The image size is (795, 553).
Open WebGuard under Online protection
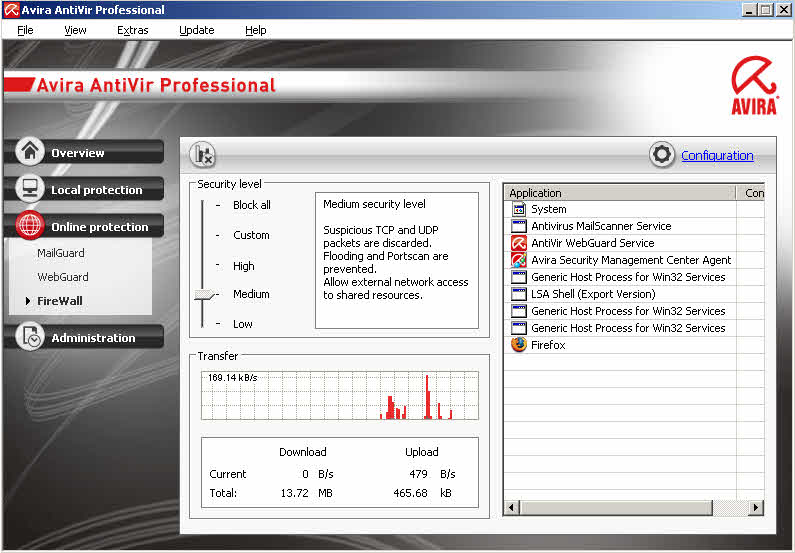pos(63,277)
